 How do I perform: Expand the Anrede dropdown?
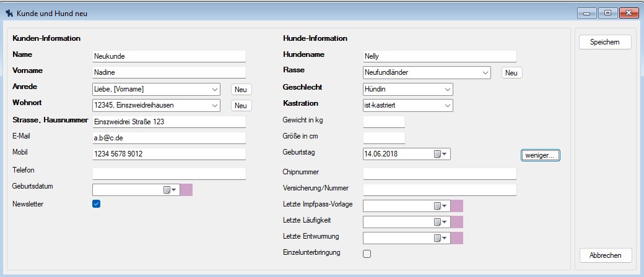(214, 90)
